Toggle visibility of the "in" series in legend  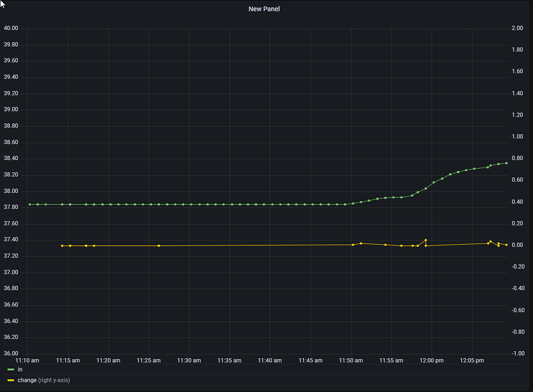20,369
